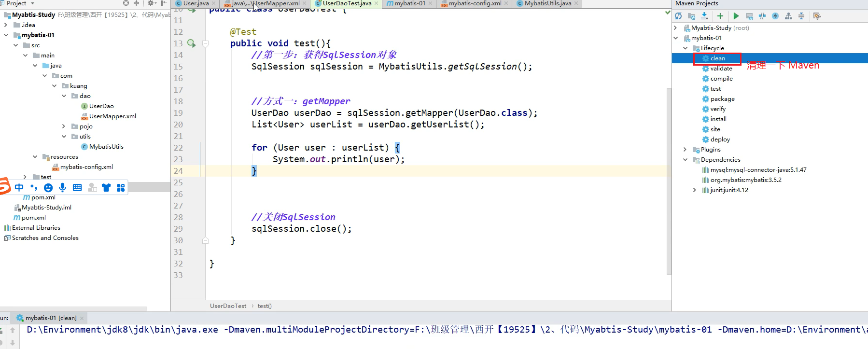
Task: Expand Plugins node
Action: click(x=686, y=149)
